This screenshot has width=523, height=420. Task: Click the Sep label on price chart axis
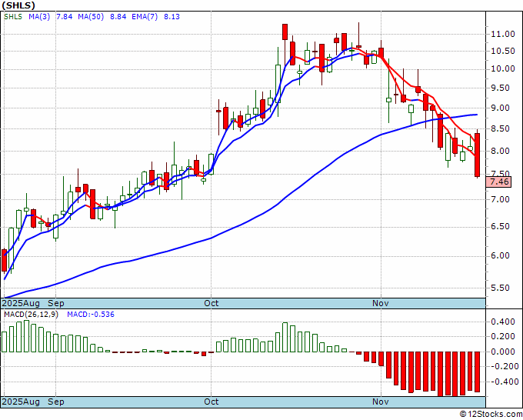55,303
